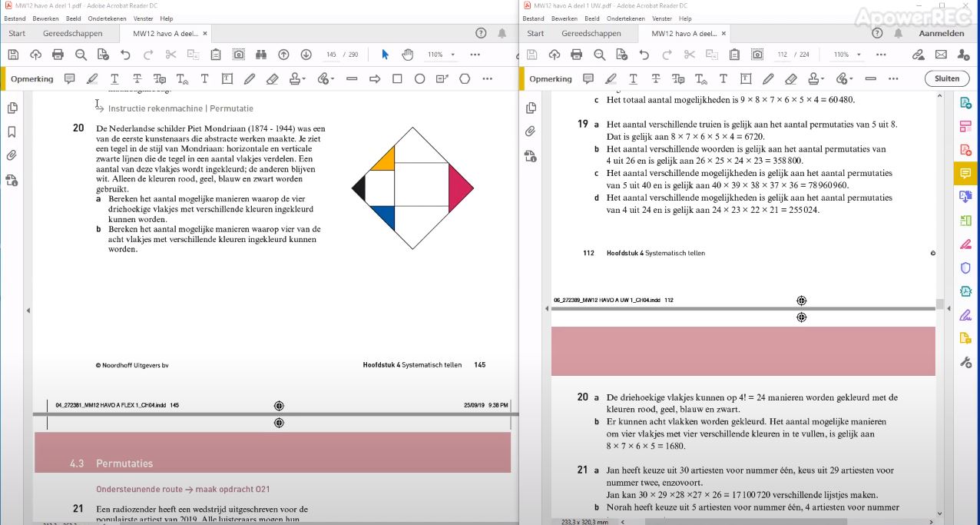Click the print icon in the left window

(58, 55)
